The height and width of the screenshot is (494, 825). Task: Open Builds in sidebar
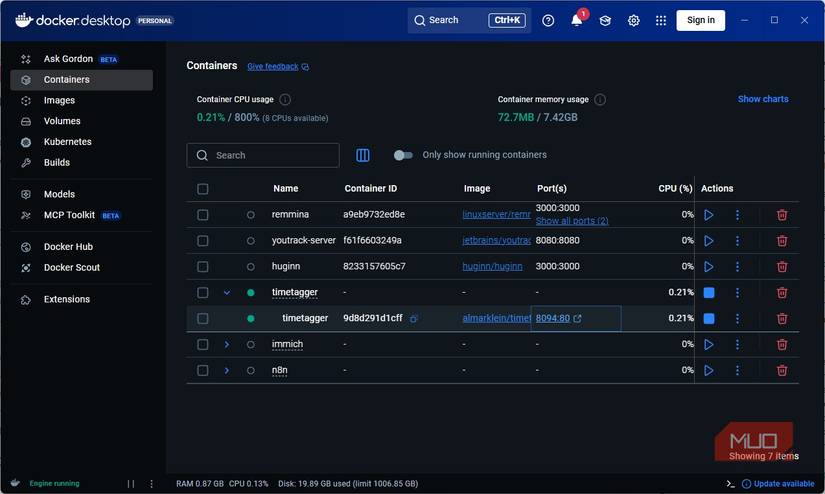[82, 163]
